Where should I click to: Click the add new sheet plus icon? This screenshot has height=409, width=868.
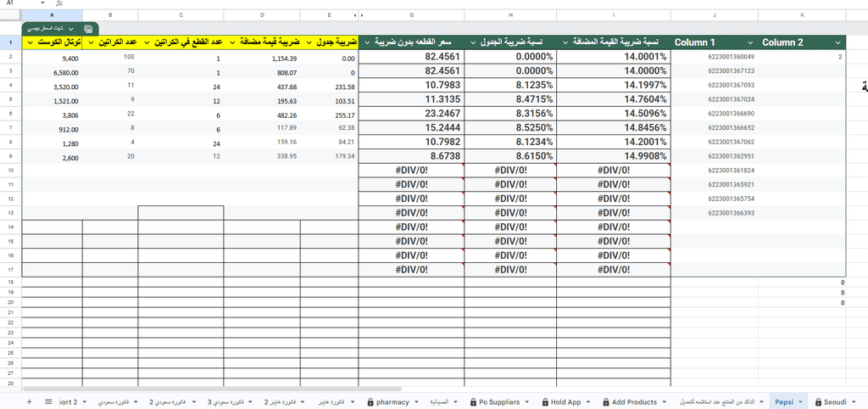[x=28, y=401]
